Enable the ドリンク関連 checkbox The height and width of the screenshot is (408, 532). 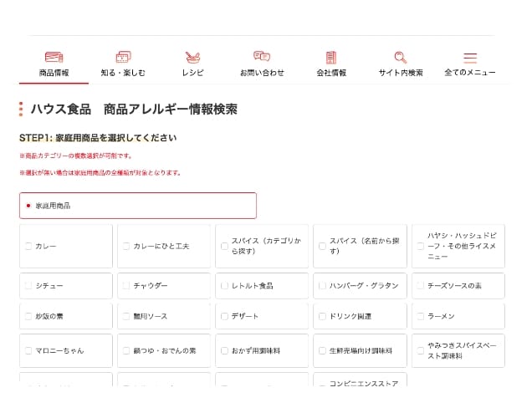[322, 316]
